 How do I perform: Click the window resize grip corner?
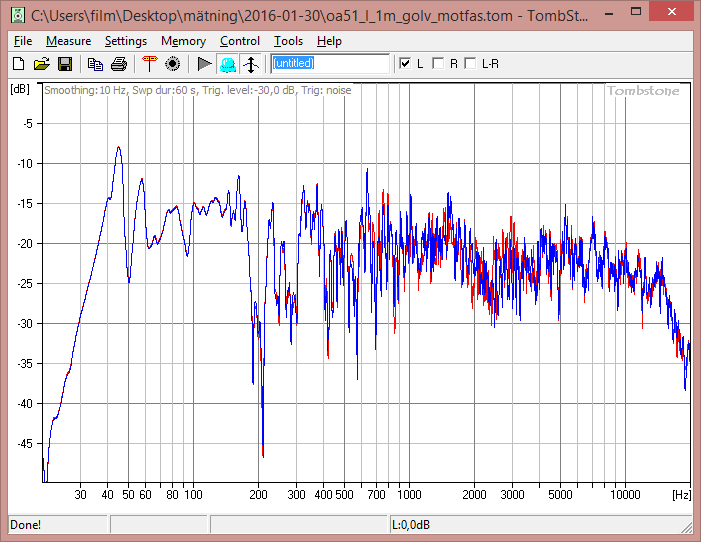(x=686, y=527)
